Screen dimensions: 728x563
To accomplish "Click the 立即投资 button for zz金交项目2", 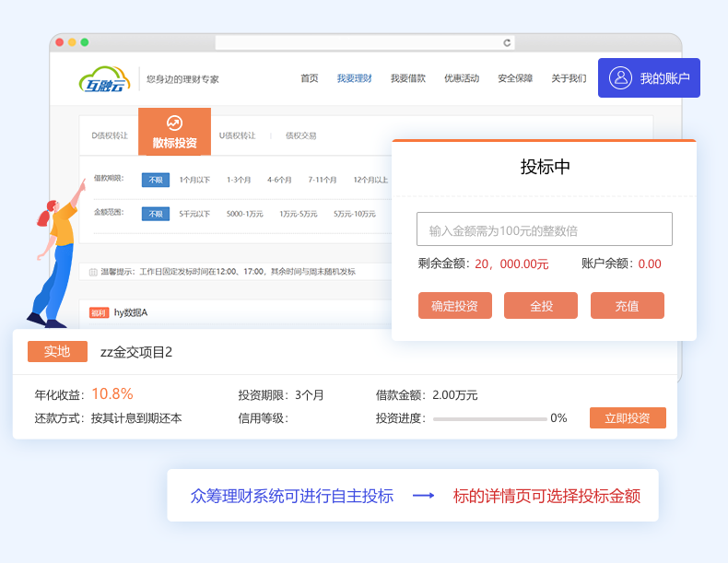I will (x=628, y=417).
